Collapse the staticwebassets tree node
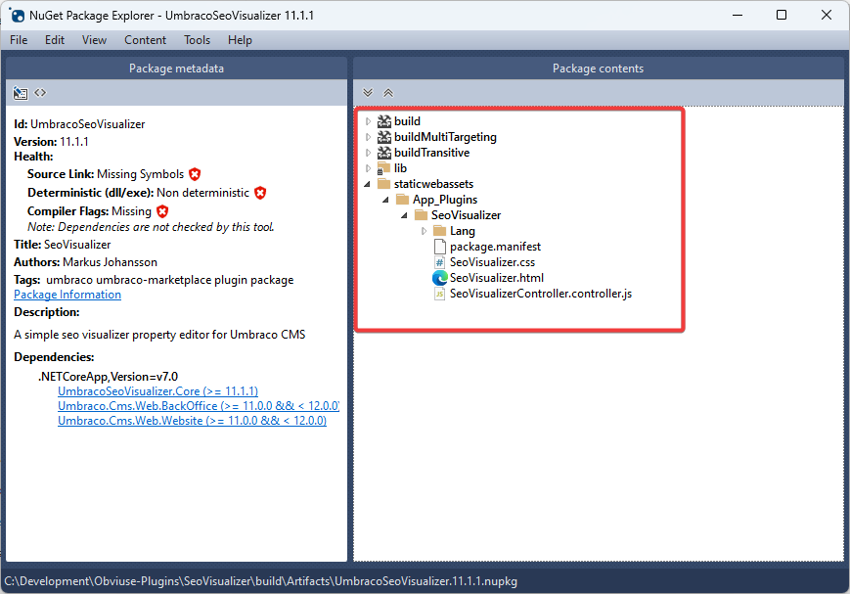850x594 pixels. coord(368,184)
